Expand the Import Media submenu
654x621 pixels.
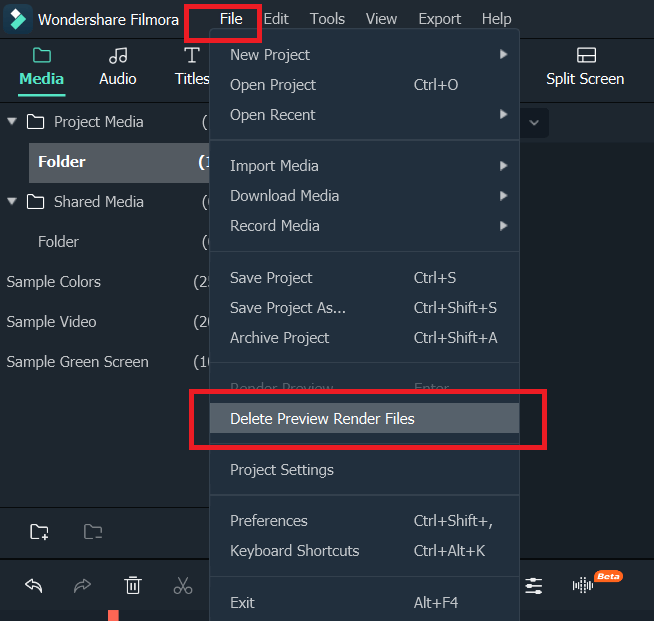[x=364, y=166]
